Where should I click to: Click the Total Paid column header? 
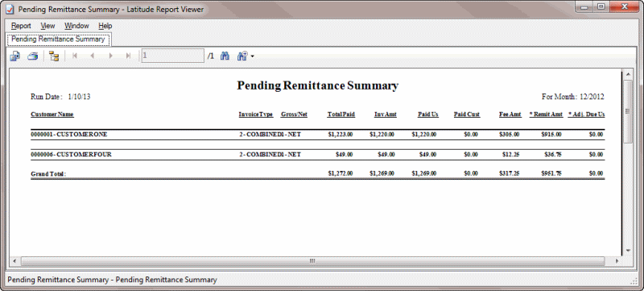click(341, 114)
